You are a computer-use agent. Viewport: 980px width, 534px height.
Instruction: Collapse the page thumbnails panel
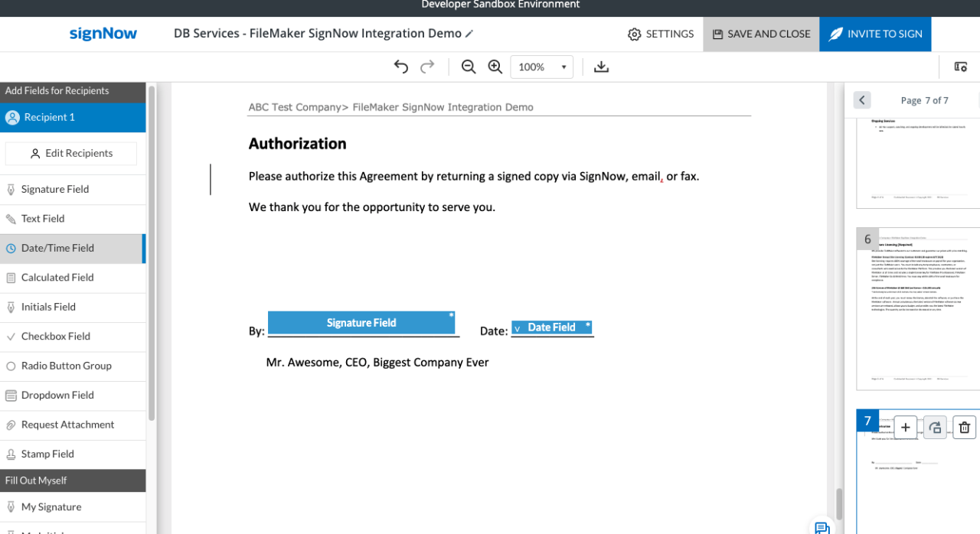862,100
